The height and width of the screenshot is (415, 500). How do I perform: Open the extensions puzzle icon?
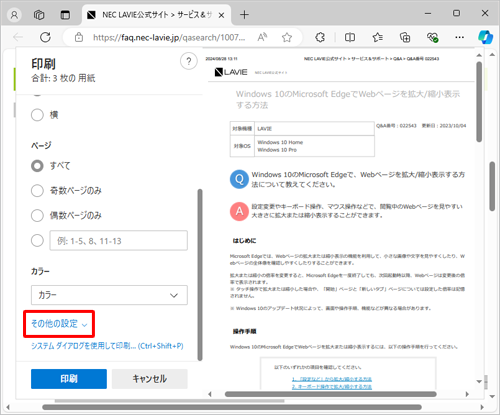(x=320, y=37)
